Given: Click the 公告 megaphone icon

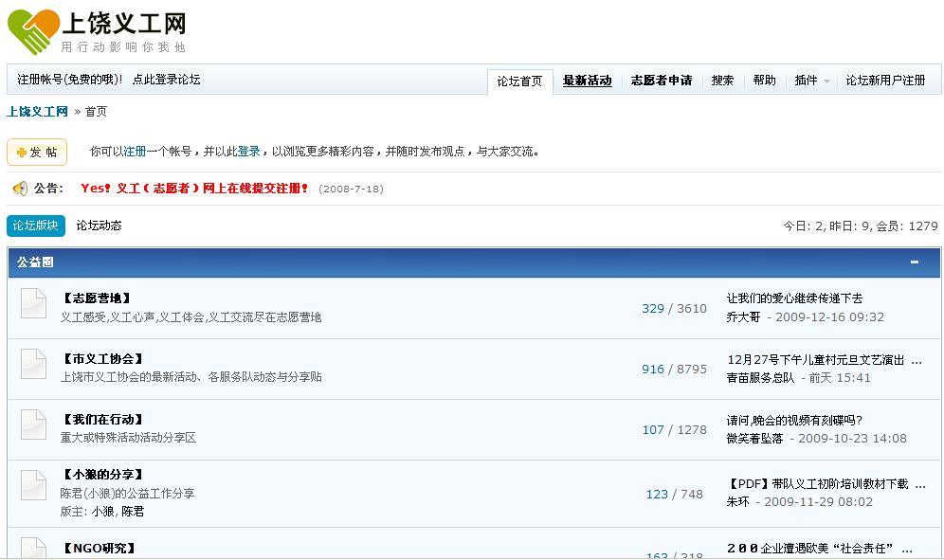Looking at the screenshot, I should coord(20,189).
